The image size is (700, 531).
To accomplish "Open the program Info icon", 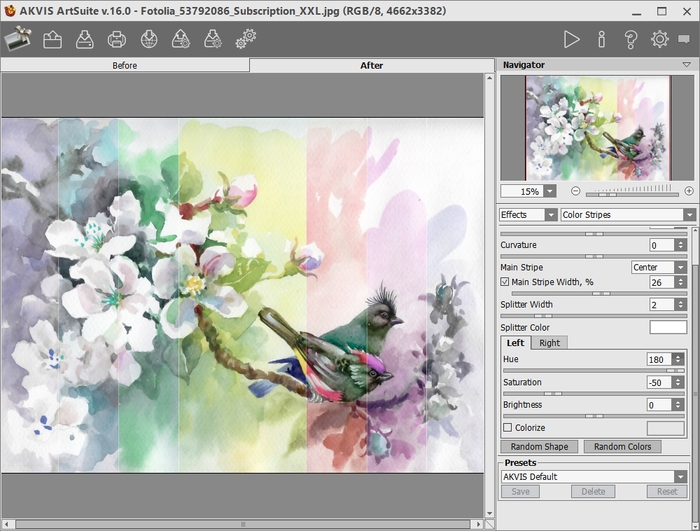I will (601, 39).
